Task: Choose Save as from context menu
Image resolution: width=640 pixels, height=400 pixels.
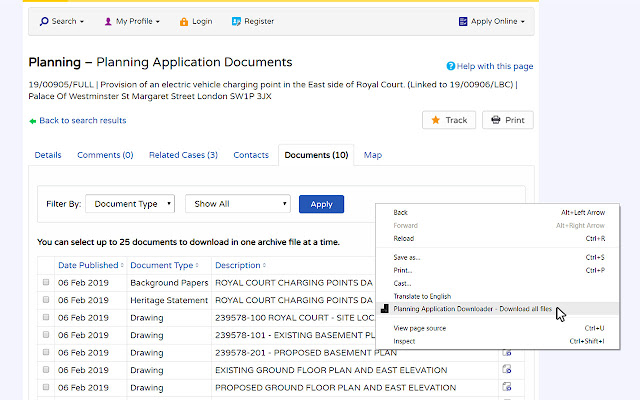Action: [x=407, y=257]
